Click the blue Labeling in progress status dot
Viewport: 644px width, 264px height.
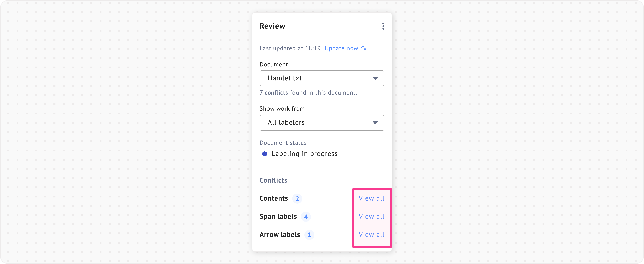point(264,154)
